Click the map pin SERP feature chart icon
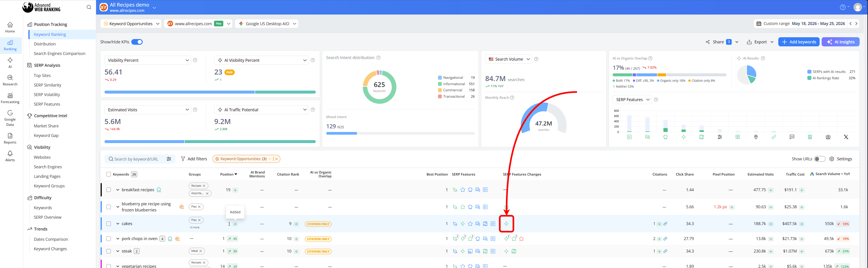868x268 pixels. 756,137
